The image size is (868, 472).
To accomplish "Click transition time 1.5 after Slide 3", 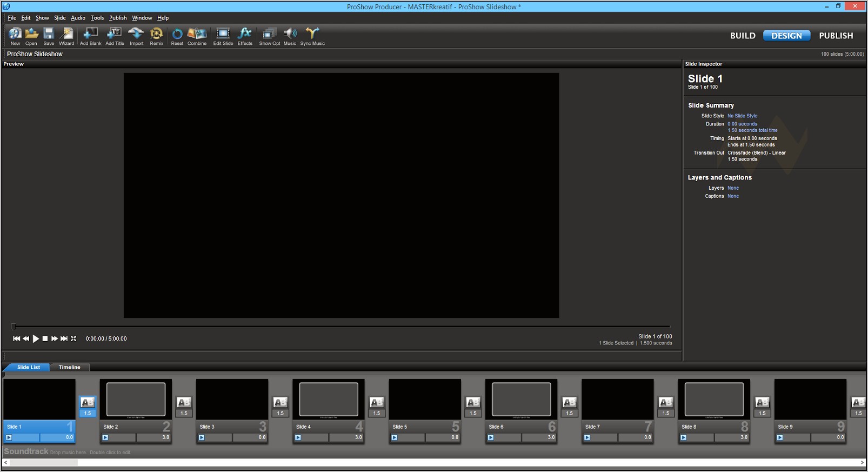I will (280, 413).
